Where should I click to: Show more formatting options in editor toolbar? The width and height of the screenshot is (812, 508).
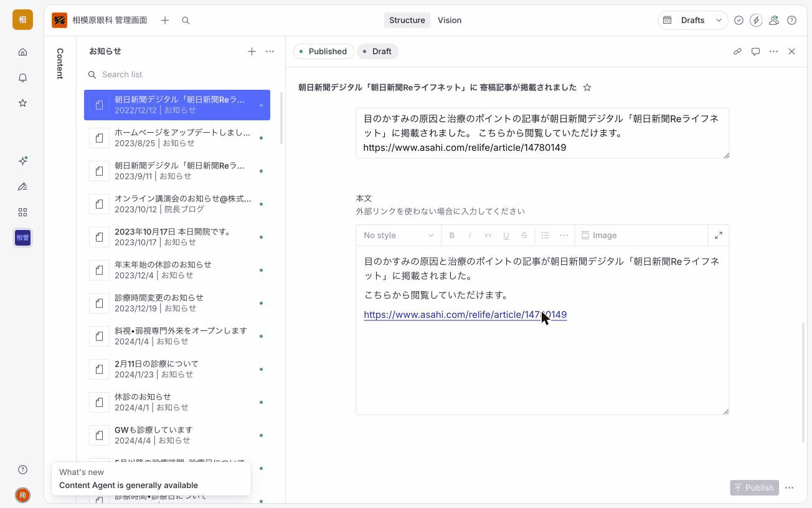tap(564, 235)
